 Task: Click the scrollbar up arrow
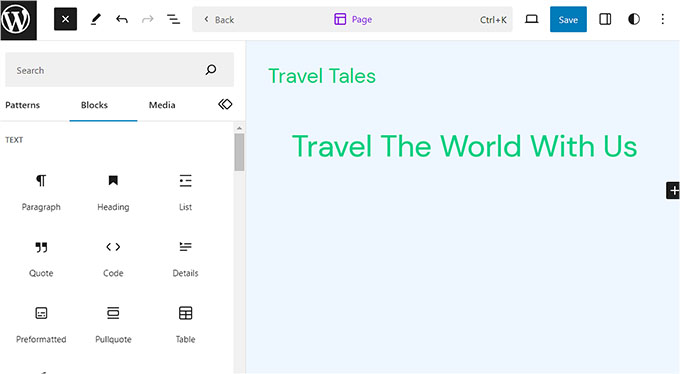[x=239, y=128]
